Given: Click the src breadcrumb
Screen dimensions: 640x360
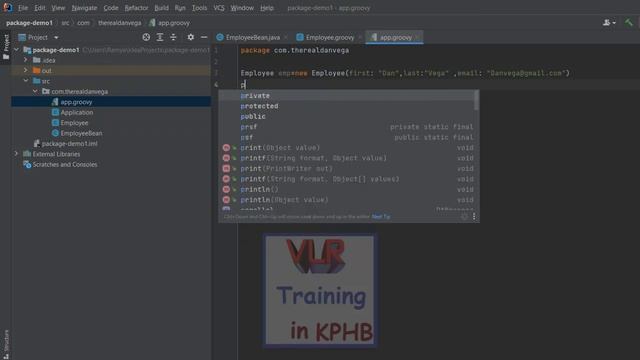Looking at the screenshot, I should coord(65,23).
